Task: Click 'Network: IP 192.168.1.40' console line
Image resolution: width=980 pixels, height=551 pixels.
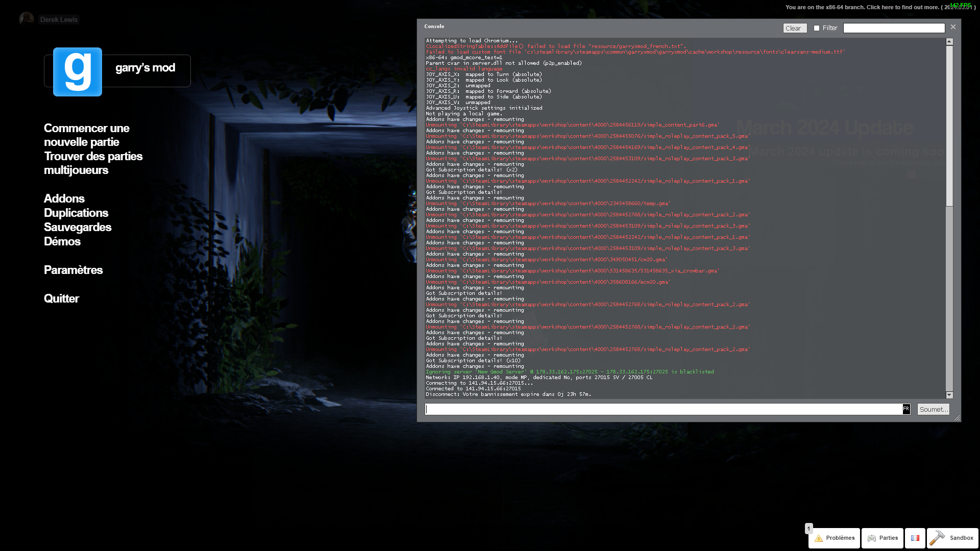Action: click(539, 378)
